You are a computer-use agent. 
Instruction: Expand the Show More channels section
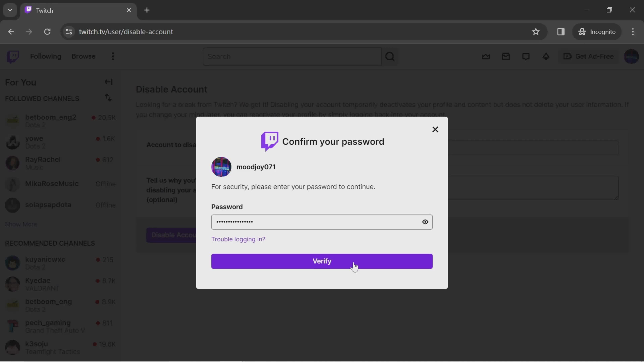21,224
